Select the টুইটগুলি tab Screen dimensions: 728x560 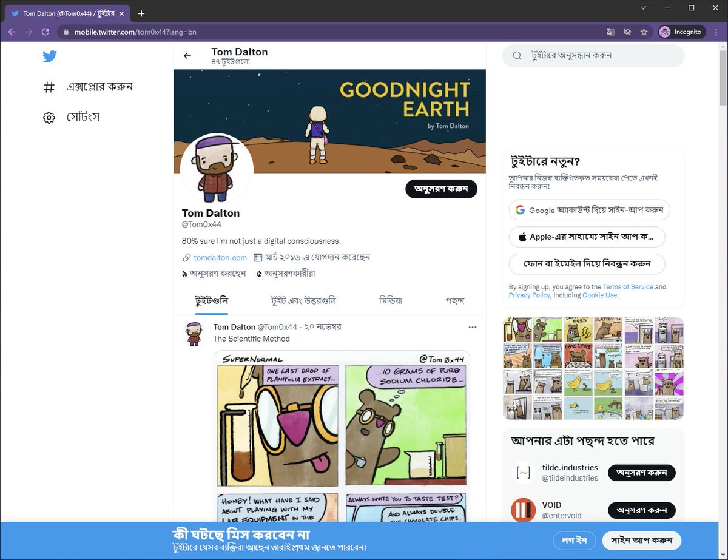[x=212, y=300]
